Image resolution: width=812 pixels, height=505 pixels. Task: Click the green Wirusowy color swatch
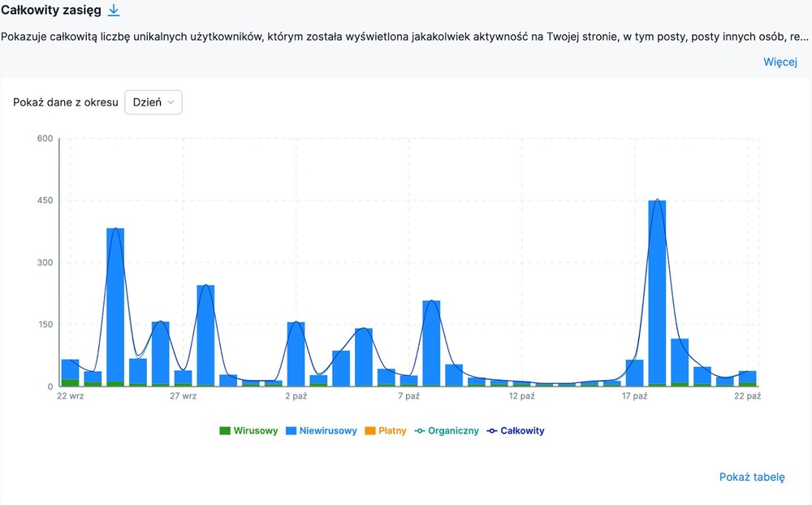225,430
